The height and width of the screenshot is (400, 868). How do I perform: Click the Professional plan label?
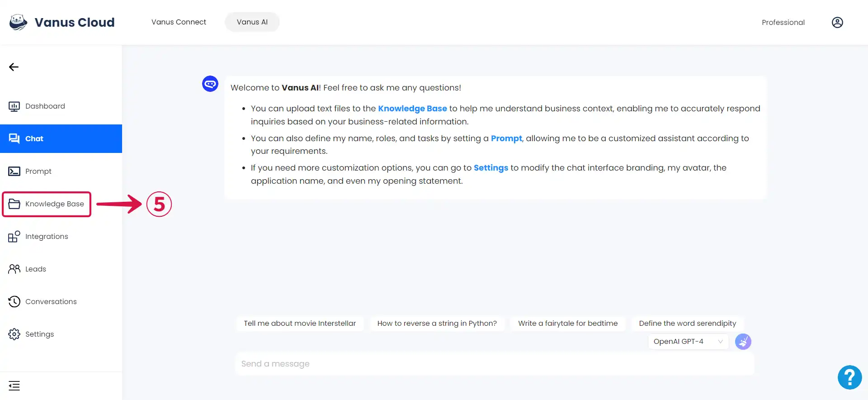pyautogui.click(x=783, y=22)
